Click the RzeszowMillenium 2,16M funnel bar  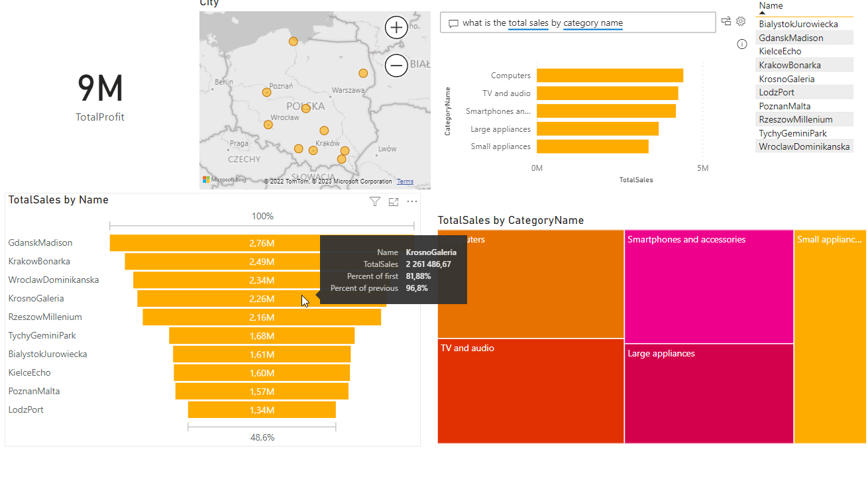[262, 317]
